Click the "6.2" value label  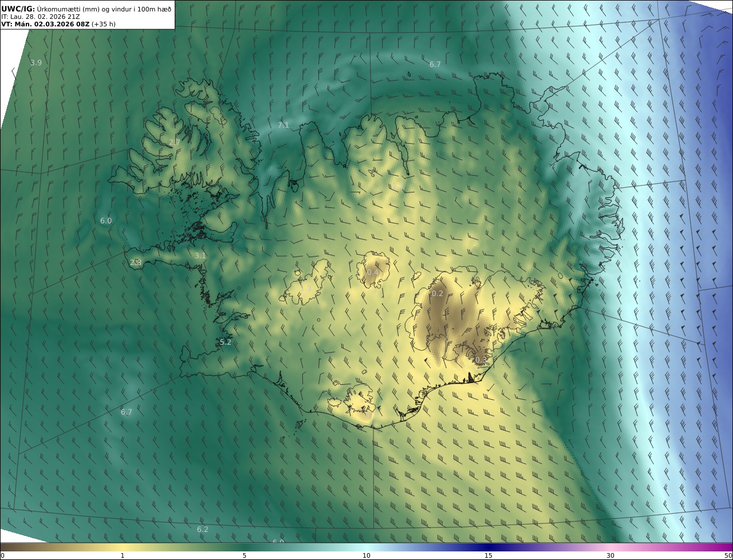[203, 529]
